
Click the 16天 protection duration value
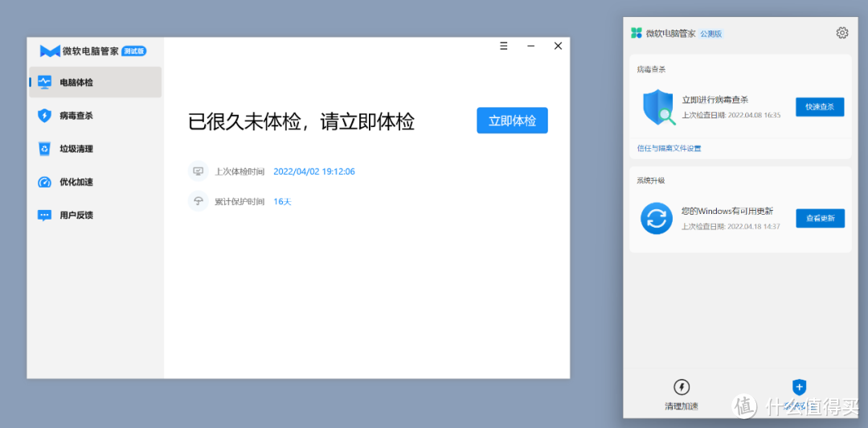coord(282,201)
